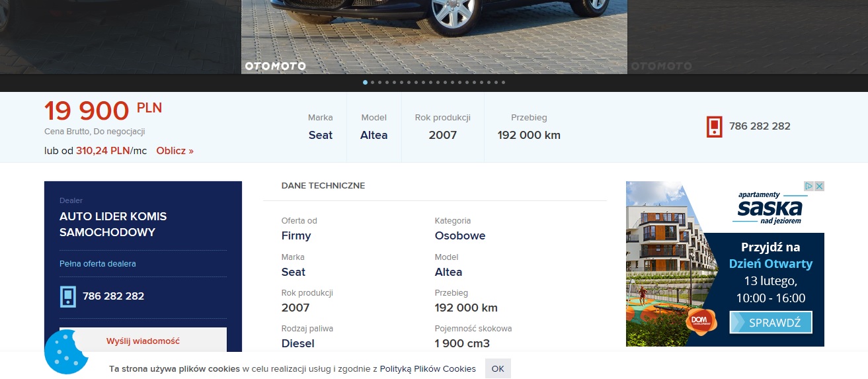Open the Polityką Plików Cookies link

pyautogui.click(x=428, y=369)
